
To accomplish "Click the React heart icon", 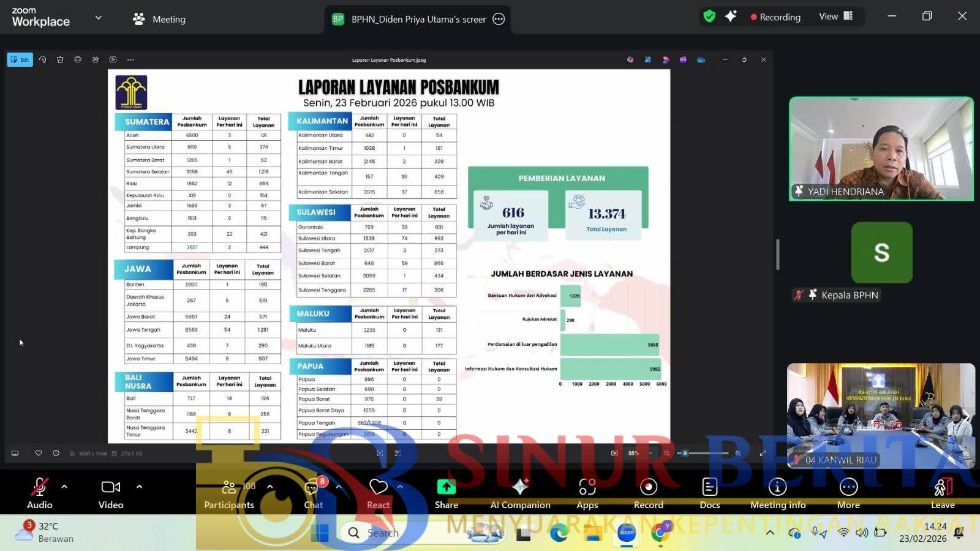I will click(x=378, y=493).
